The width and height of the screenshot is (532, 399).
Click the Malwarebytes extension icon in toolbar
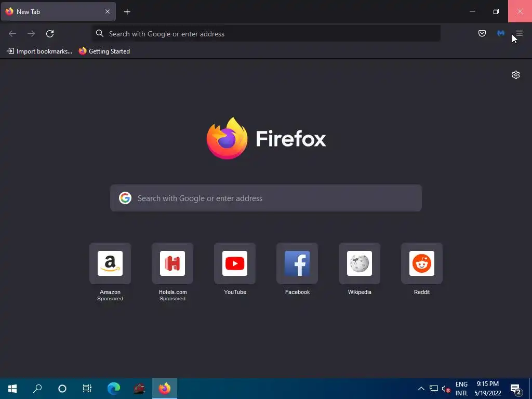point(501,33)
